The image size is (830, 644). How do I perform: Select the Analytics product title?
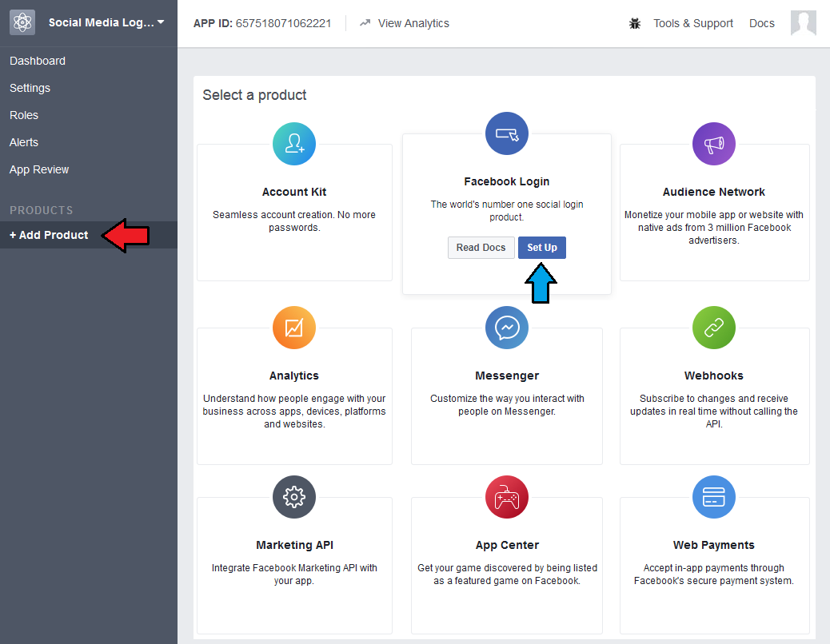pyautogui.click(x=294, y=376)
